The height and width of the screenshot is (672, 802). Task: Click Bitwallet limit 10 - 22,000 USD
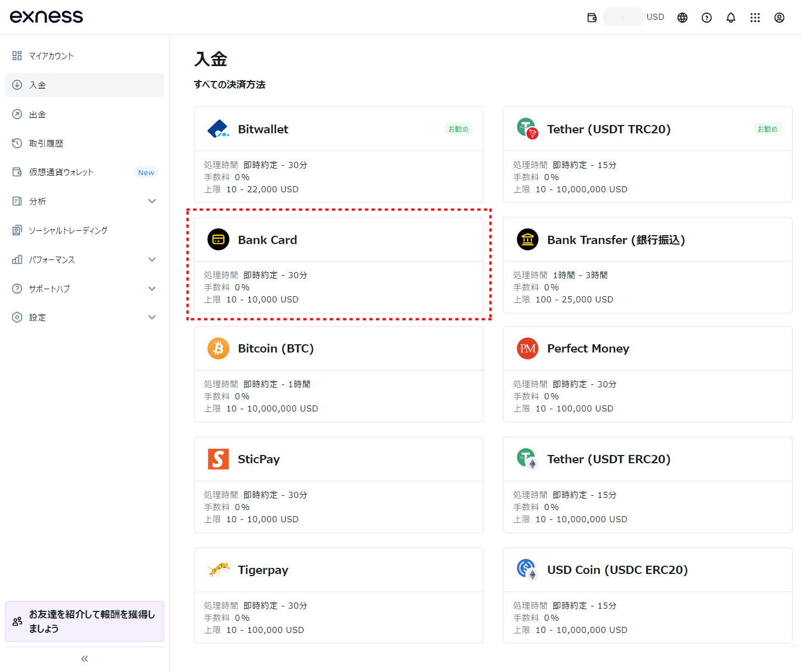pos(262,189)
